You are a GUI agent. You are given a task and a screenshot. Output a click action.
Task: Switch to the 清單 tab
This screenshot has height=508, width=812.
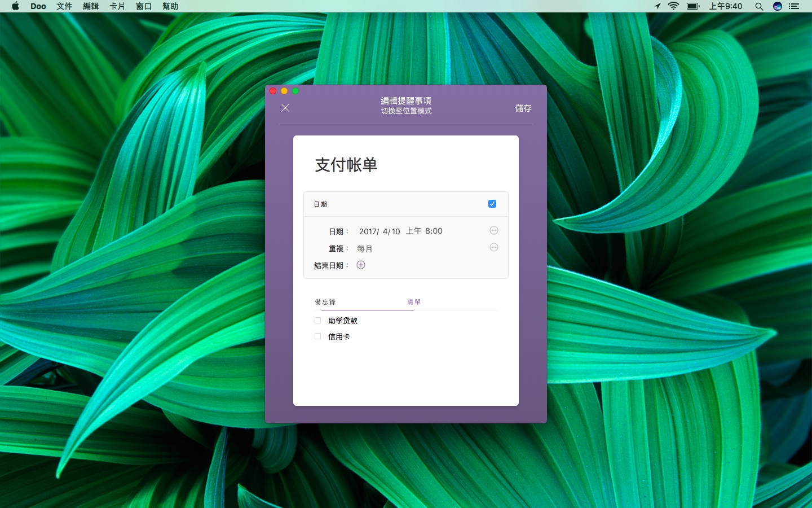tap(414, 302)
